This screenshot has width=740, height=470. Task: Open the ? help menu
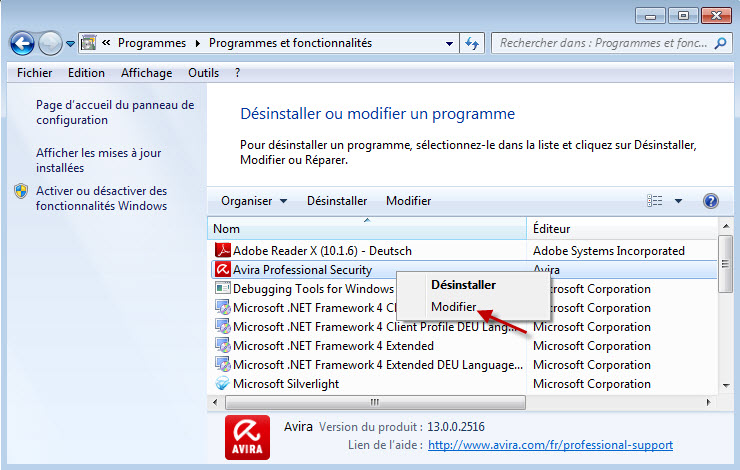[237, 73]
